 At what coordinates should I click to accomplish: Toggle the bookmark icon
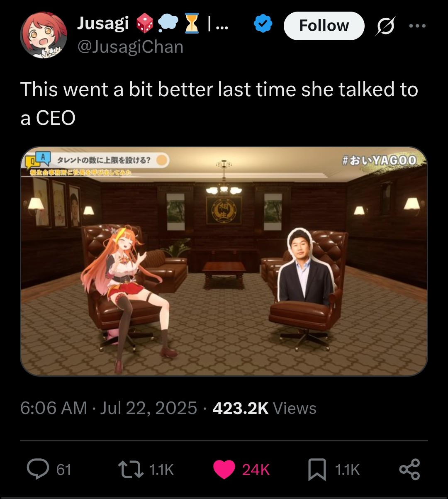pos(317,470)
